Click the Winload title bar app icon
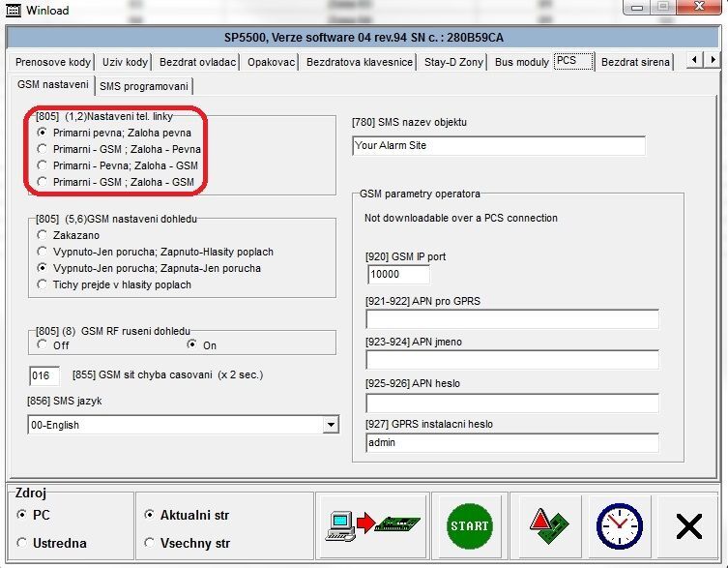Screen dimensions: 728x568 [x=15, y=11]
